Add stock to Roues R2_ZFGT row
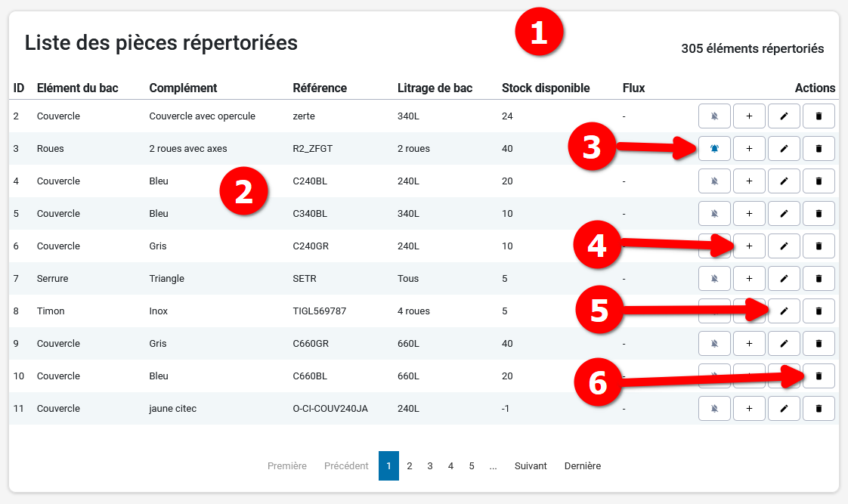Image resolution: width=848 pixels, height=504 pixels. [749, 149]
